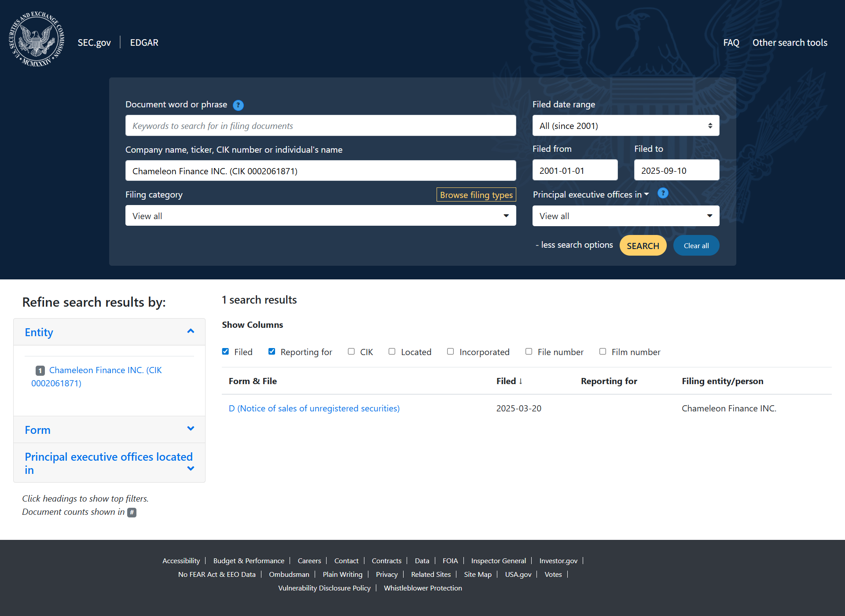Expand the Form filter section
845x616 pixels.
109,430
